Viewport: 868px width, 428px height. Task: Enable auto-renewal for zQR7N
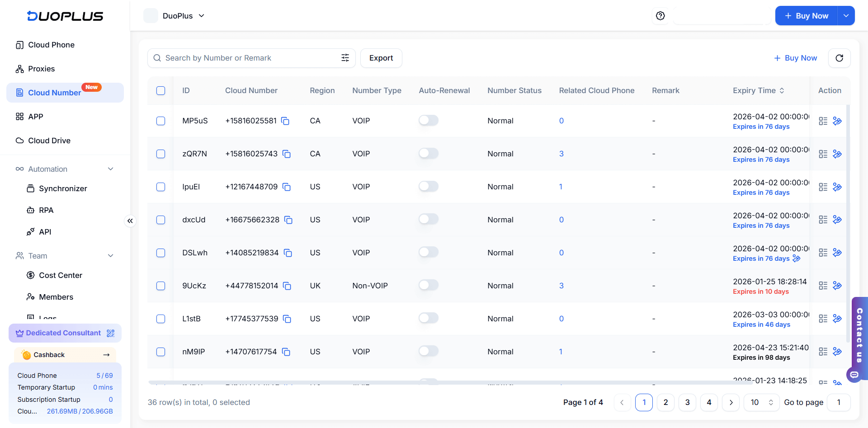click(428, 154)
